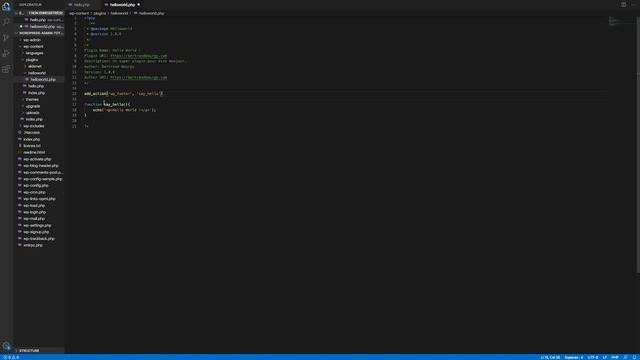Viewport: 640px width, 360px height.
Task: Open the Extensions view
Action: click(x=6, y=69)
